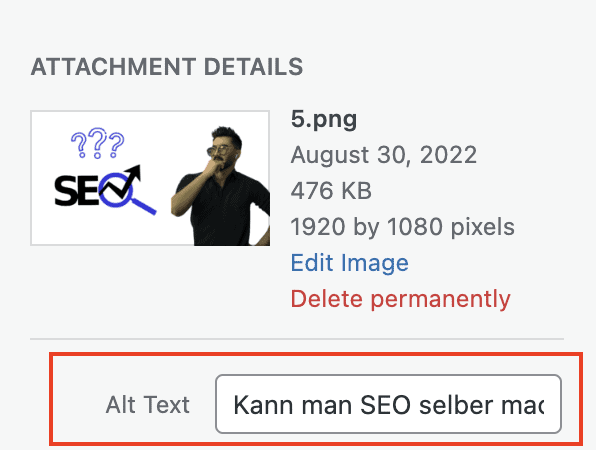Click the red Delete permanently link
The height and width of the screenshot is (450, 596).
401,299
